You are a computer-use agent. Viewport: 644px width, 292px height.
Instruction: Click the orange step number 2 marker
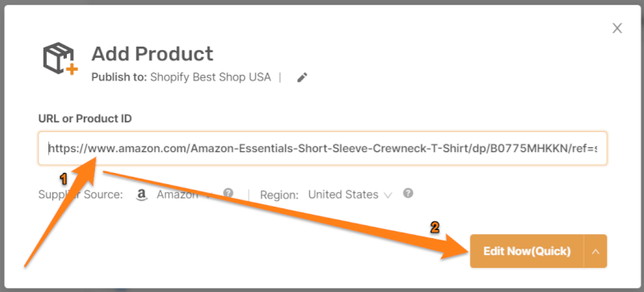click(x=435, y=227)
